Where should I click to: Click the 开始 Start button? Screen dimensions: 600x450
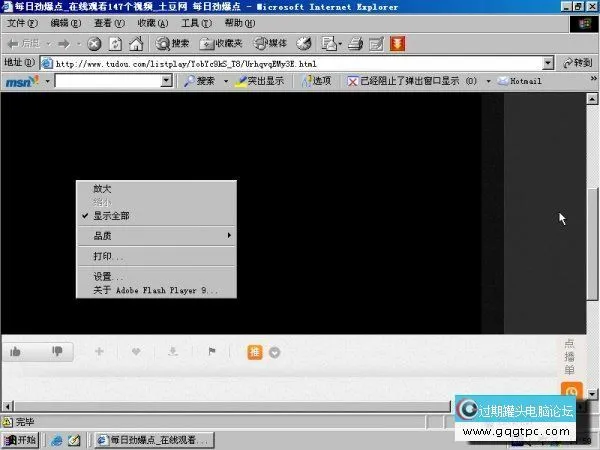point(21,440)
